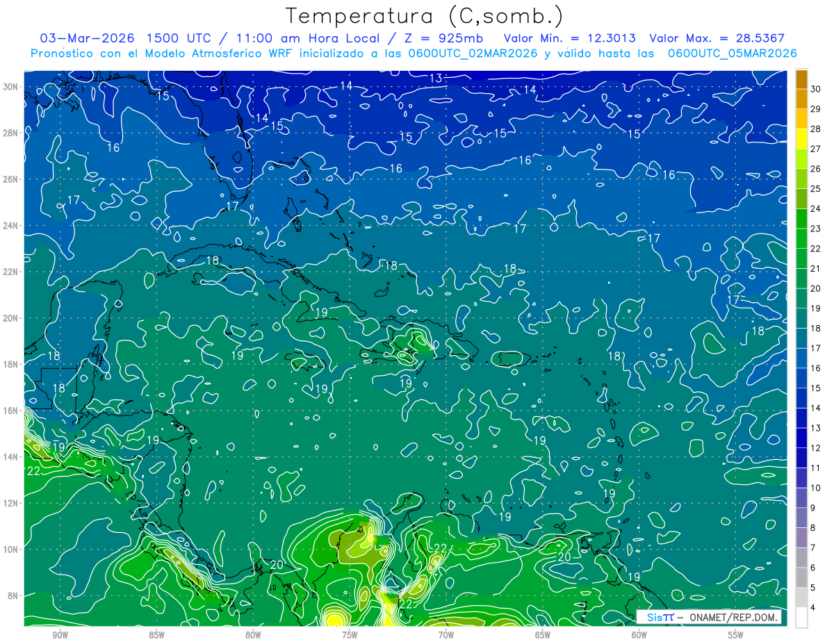834x644 pixels.
Task: Click the 14N latitude axis label
Action: (x=10, y=457)
